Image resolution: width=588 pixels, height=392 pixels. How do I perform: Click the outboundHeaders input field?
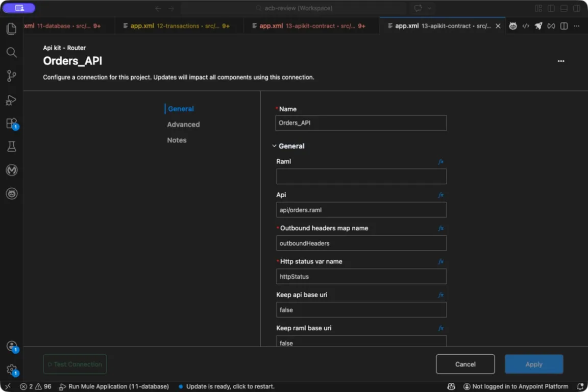pyautogui.click(x=361, y=243)
